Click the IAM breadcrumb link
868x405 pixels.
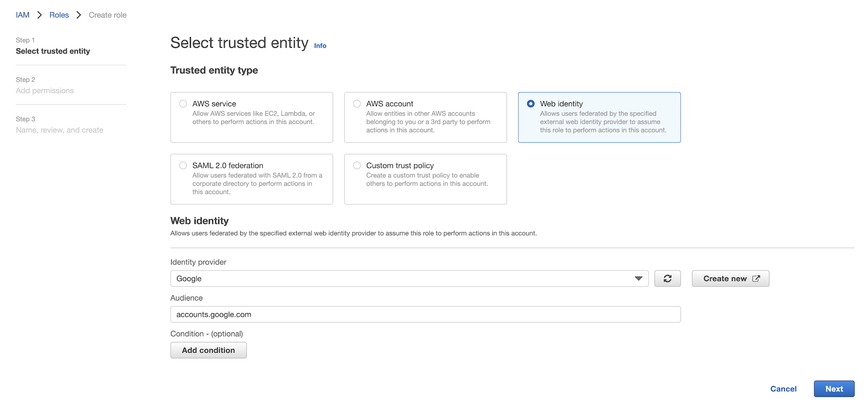click(x=22, y=15)
